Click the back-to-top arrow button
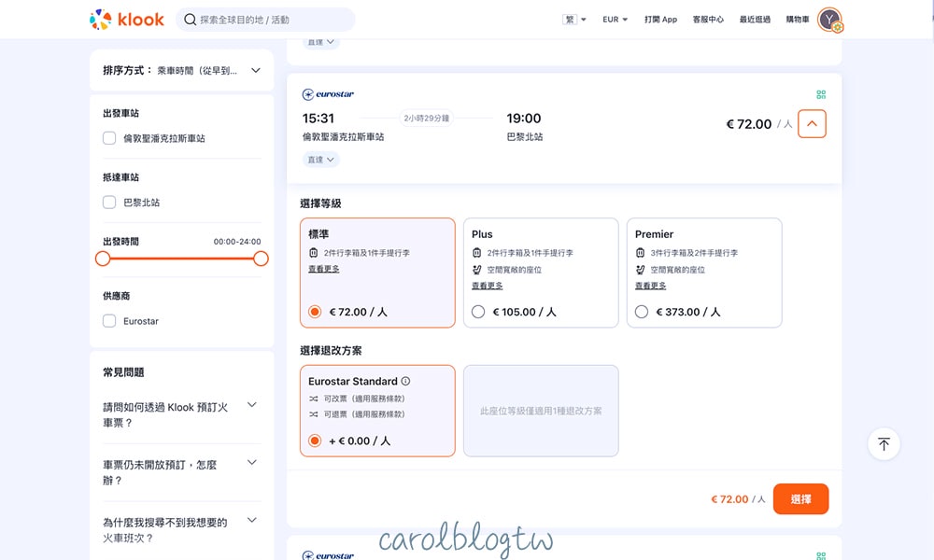934x560 pixels. pos(884,444)
